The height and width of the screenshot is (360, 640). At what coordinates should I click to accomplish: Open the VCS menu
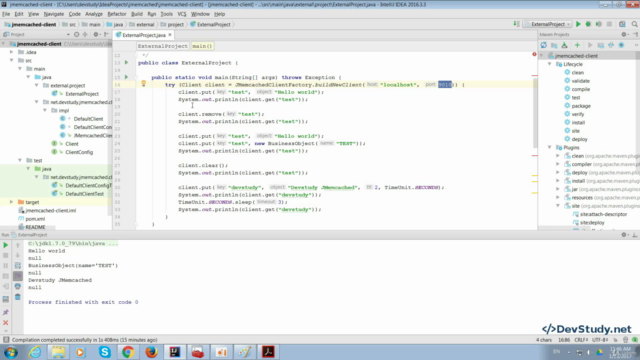click(x=182, y=14)
